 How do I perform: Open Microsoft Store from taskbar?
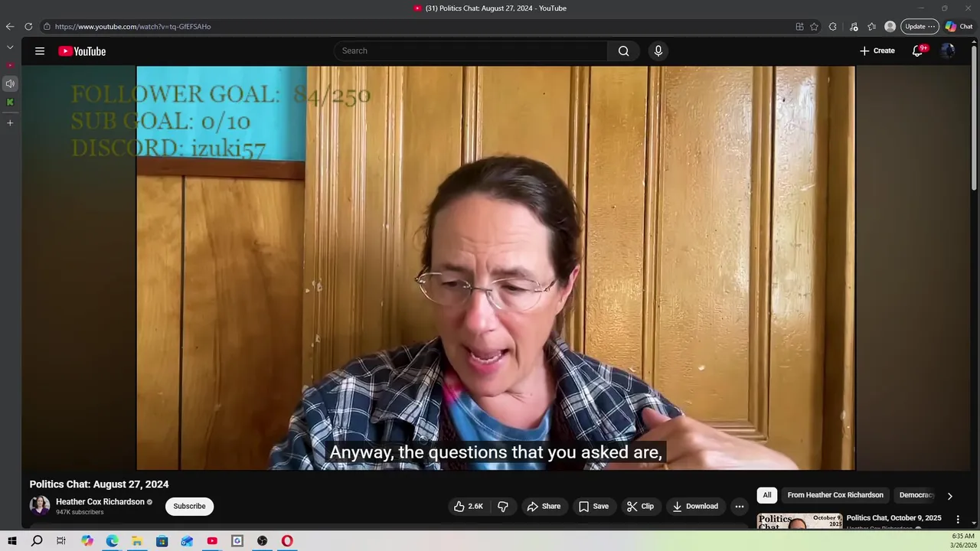coord(162,541)
